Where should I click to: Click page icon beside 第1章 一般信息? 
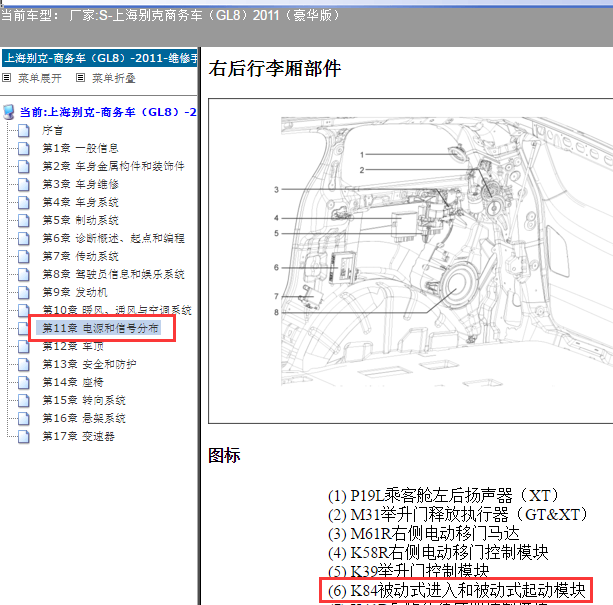[x=24, y=148]
